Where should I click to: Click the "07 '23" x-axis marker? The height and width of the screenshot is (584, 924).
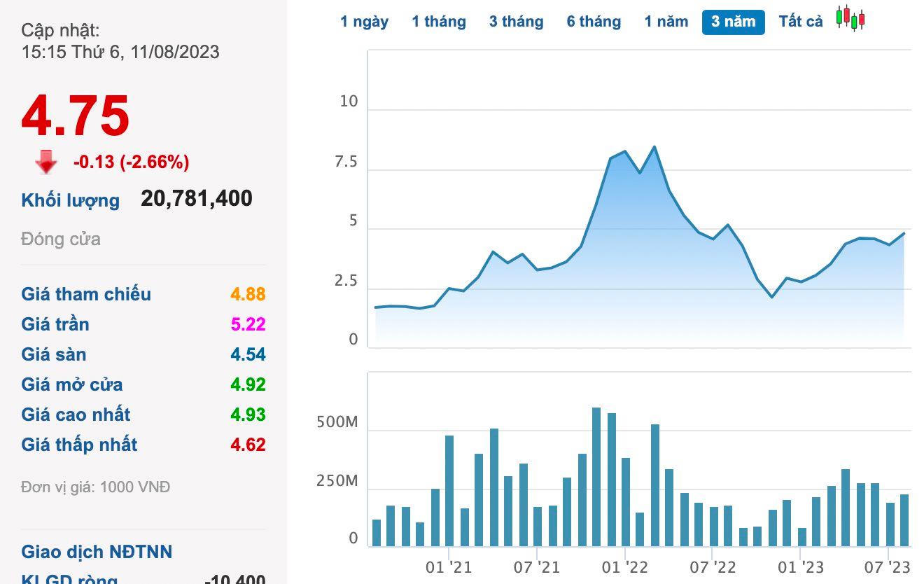click(x=888, y=567)
